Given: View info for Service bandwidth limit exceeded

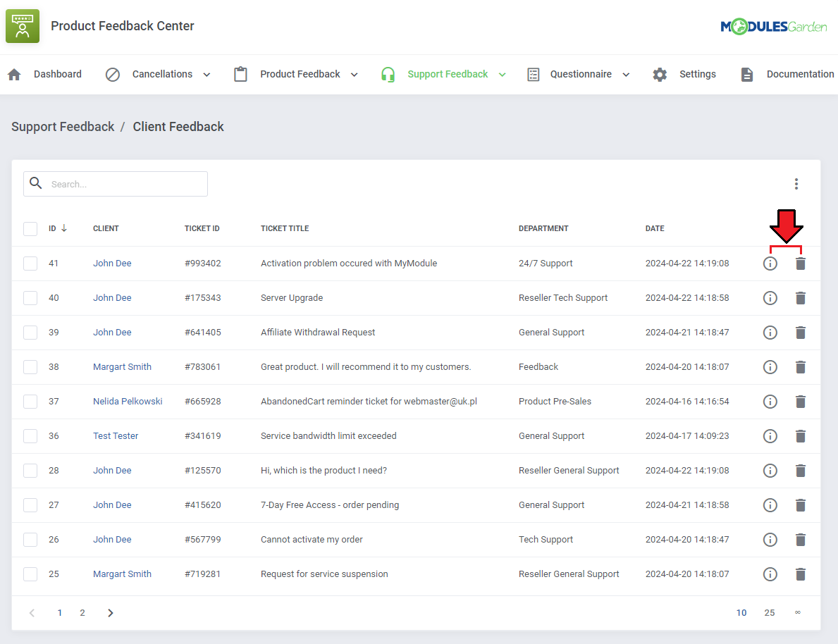Looking at the screenshot, I should [770, 436].
